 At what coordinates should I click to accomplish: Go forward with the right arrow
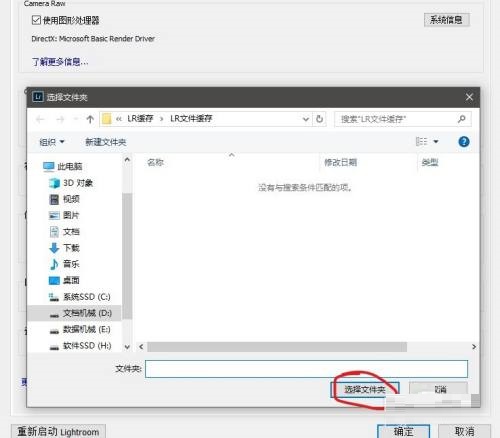(x=60, y=119)
